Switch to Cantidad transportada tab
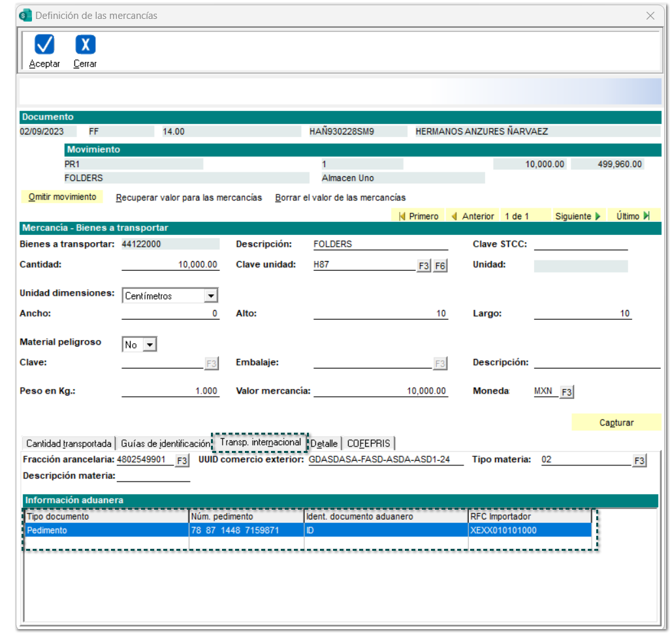Viewport: 672px width, 635px height. click(69, 444)
